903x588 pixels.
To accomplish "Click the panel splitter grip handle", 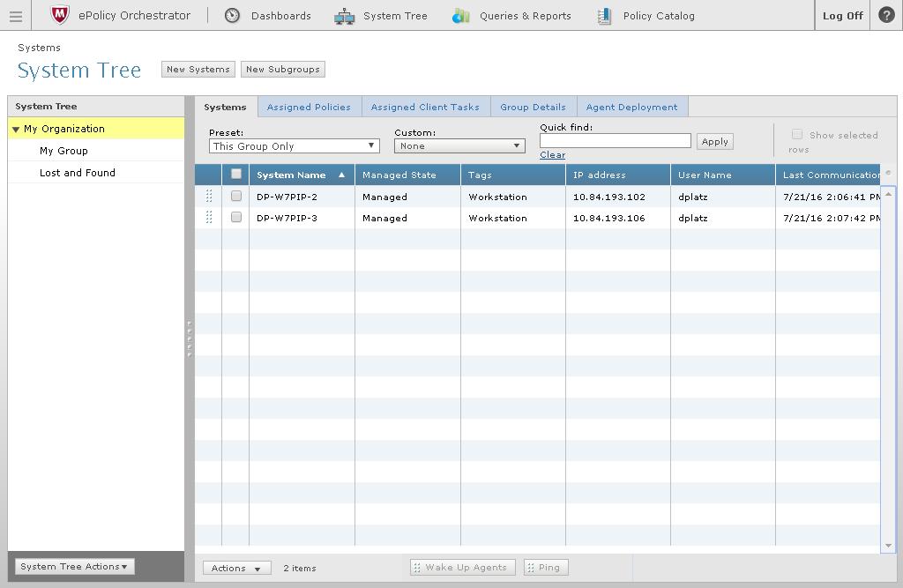I will (x=190, y=339).
